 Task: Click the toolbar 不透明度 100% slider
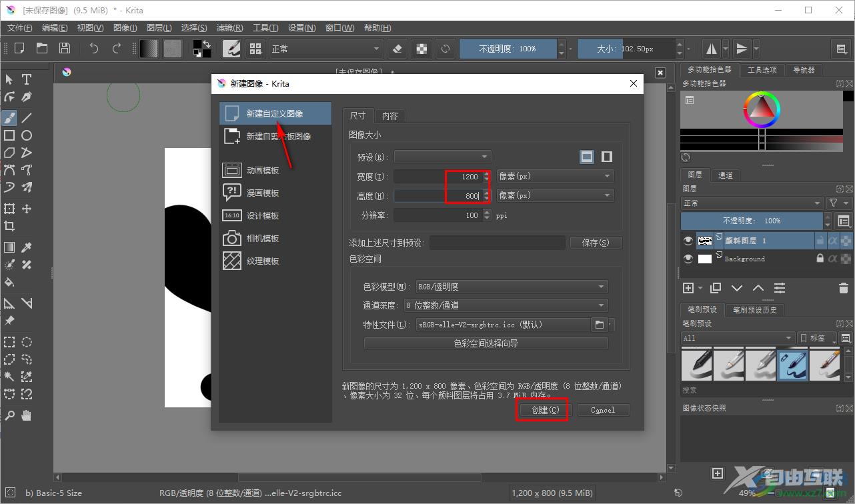[x=508, y=49]
